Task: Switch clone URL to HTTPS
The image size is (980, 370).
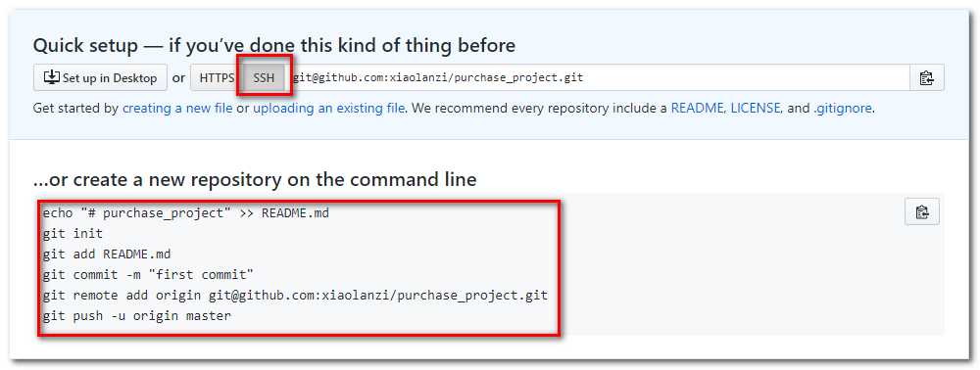Action: tap(217, 78)
